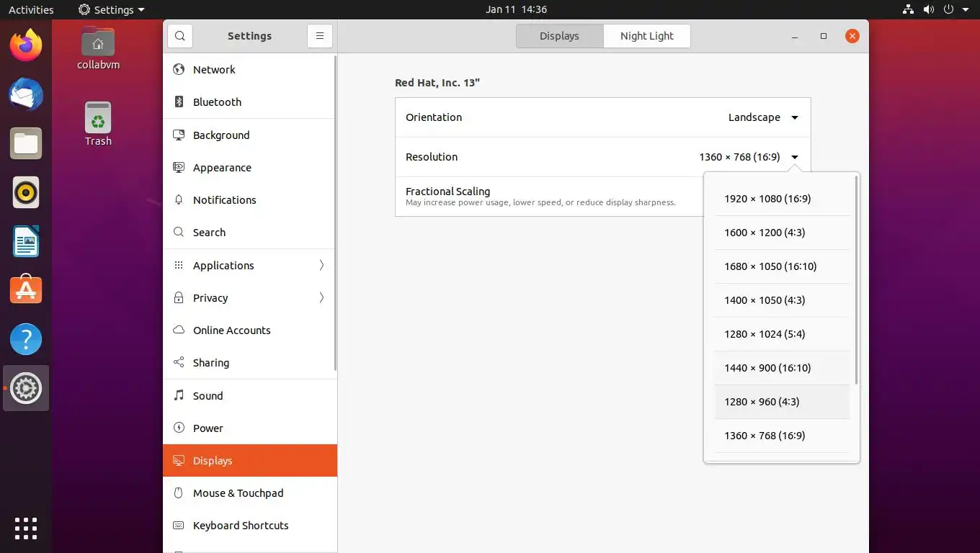Image resolution: width=980 pixels, height=553 pixels.
Task: Open the Files manager from the dock
Action: 26,144
